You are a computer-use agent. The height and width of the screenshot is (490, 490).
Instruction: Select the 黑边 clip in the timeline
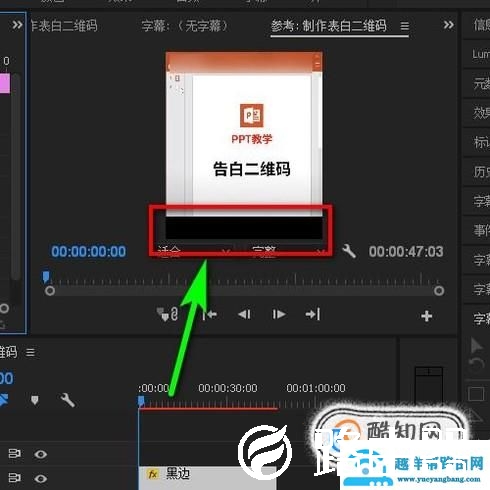[207, 478]
